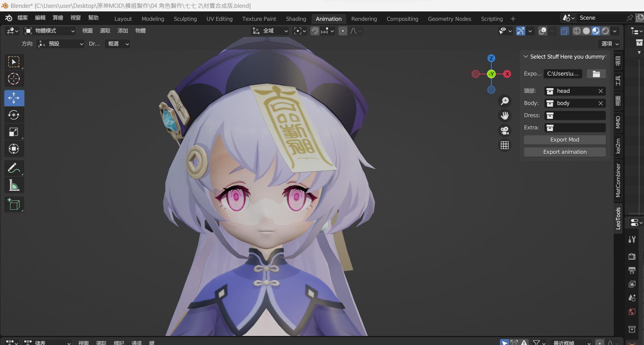This screenshot has width=644, height=345.
Task: Switch to the UV Editing workspace tab
Action: pos(220,19)
